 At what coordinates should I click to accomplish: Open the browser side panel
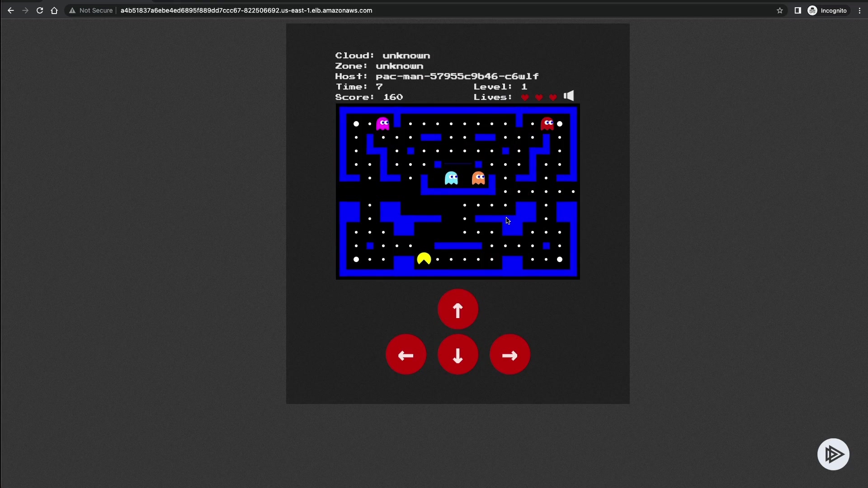tap(798, 10)
